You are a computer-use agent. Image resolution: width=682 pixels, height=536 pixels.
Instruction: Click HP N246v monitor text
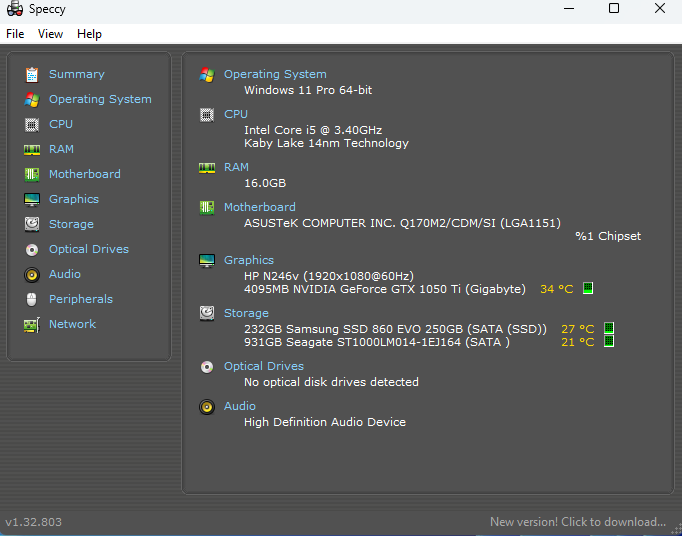(329, 276)
